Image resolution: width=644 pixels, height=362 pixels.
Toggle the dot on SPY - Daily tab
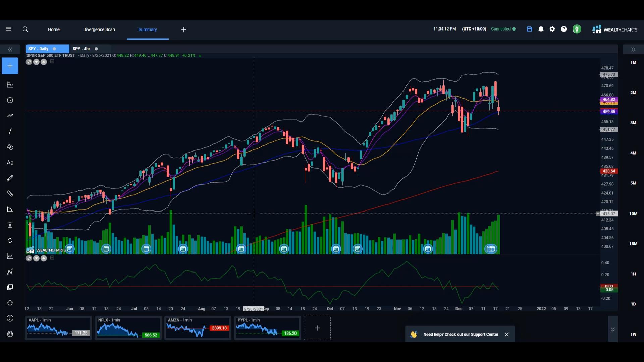(x=54, y=49)
